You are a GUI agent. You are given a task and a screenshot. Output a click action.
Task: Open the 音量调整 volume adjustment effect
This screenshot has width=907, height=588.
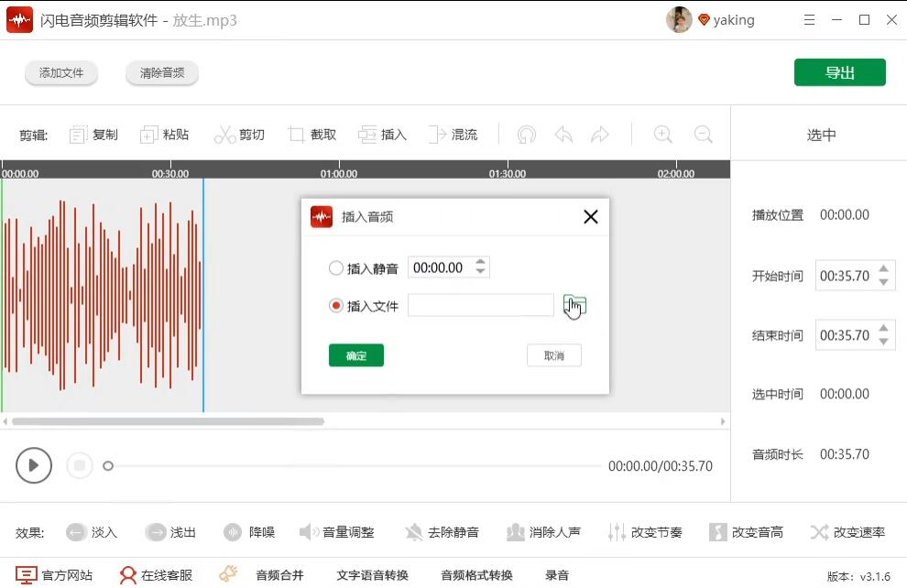(334, 530)
